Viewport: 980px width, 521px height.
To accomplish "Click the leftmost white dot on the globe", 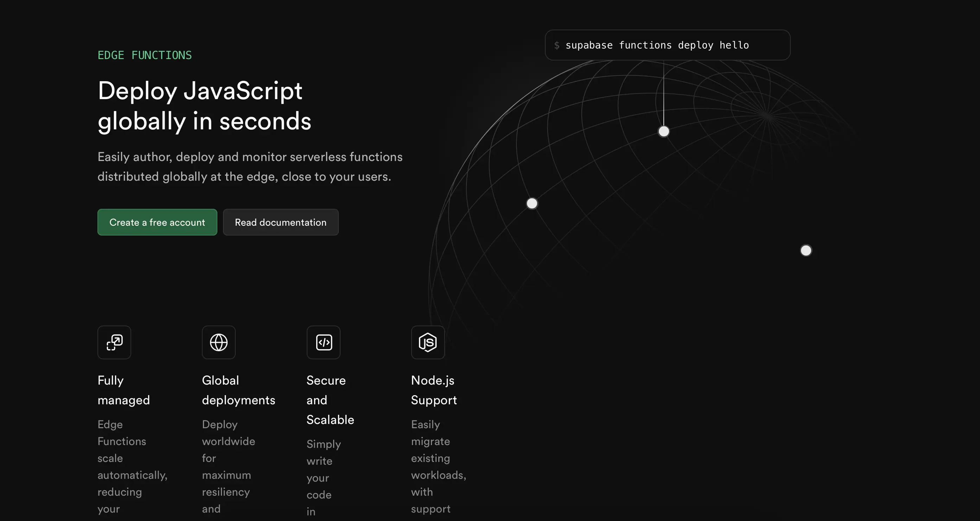I will 532,204.
